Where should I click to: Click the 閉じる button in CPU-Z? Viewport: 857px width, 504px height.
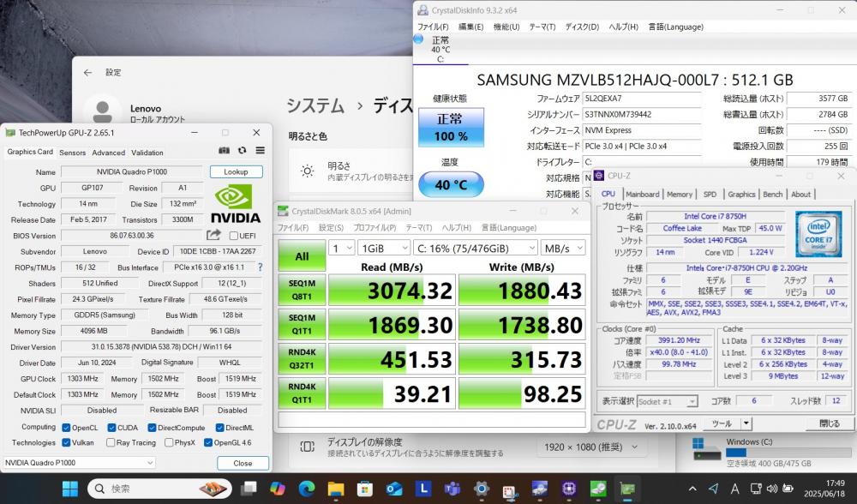tap(829, 423)
